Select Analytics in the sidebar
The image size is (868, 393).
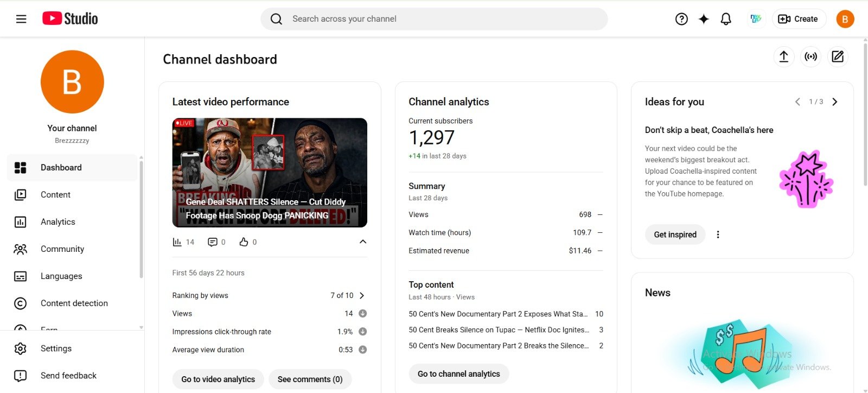point(58,222)
